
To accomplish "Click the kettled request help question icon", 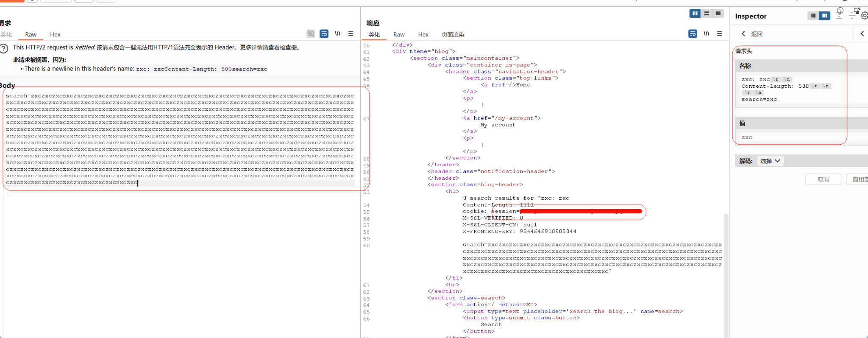I will (4, 49).
